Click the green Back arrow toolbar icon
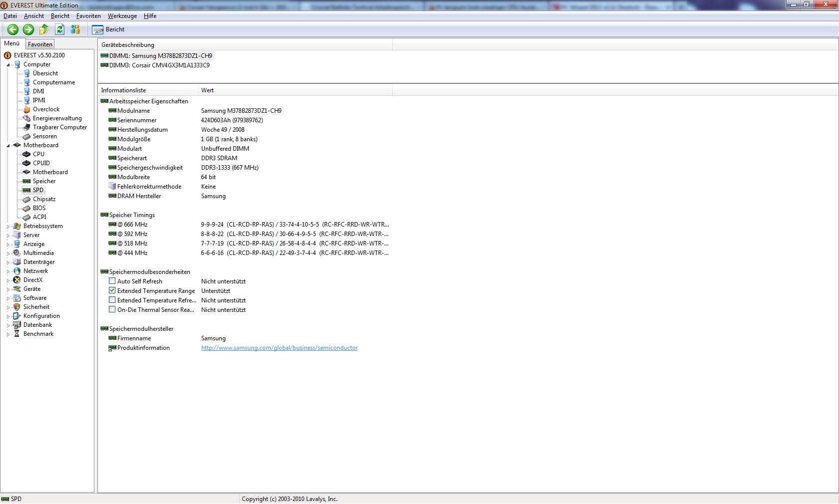The image size is (839, 504). (x=13, y=29)
